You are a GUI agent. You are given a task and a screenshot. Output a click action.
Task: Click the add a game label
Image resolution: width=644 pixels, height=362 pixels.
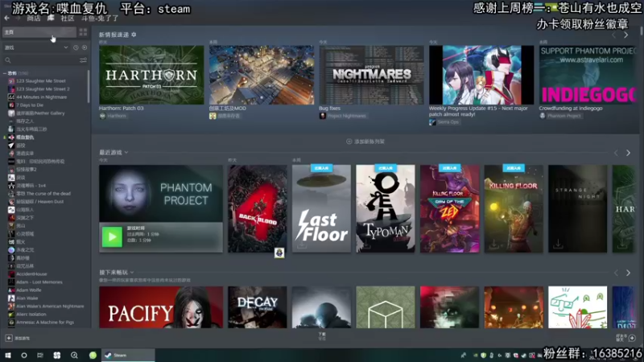[x=23, y=338]
